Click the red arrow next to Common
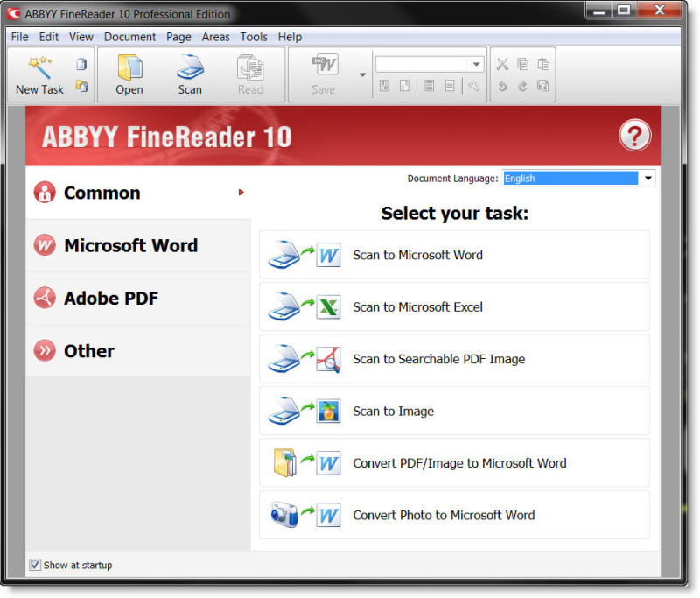700x598 pixels. (241, 193)
